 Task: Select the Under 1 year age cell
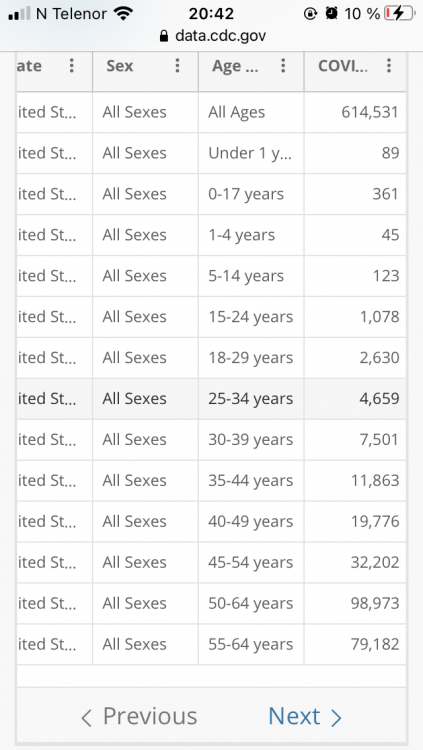(x=251, y=153)
